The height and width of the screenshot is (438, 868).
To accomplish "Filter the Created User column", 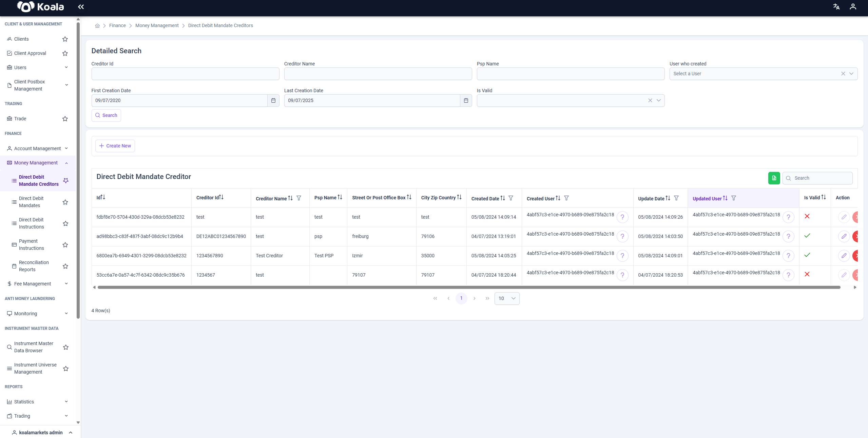I will click(x=566, y=198).
